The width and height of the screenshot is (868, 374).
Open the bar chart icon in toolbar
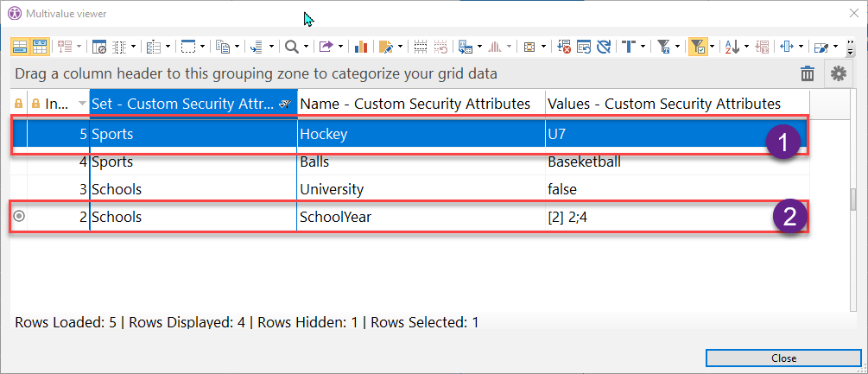click(x=361, y=47)
